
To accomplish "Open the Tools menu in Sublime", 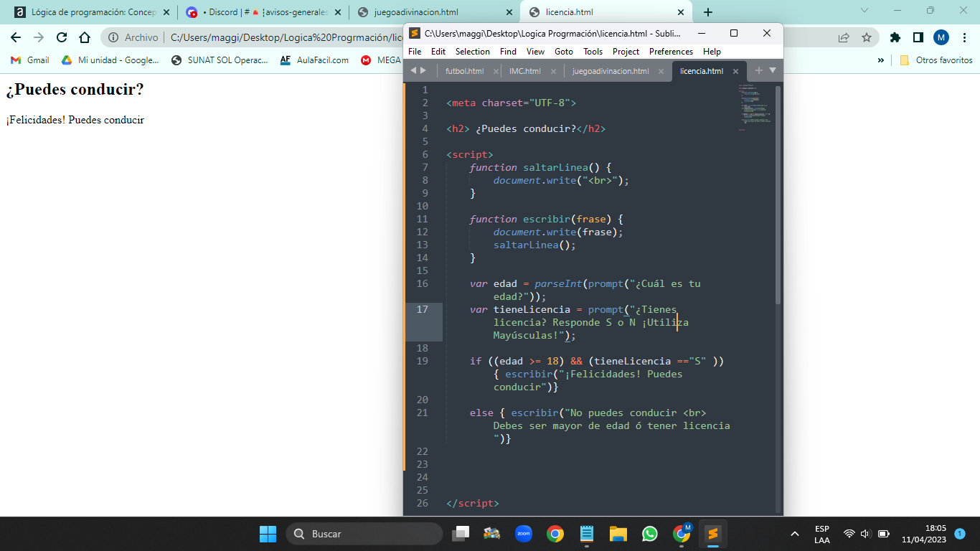I will coord(593,52).
